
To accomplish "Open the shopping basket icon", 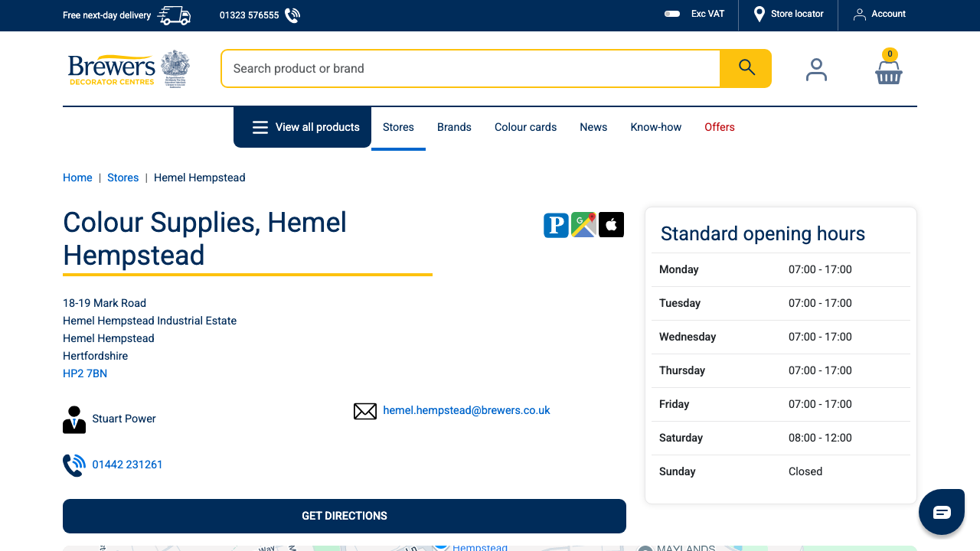I will [889, 72].
